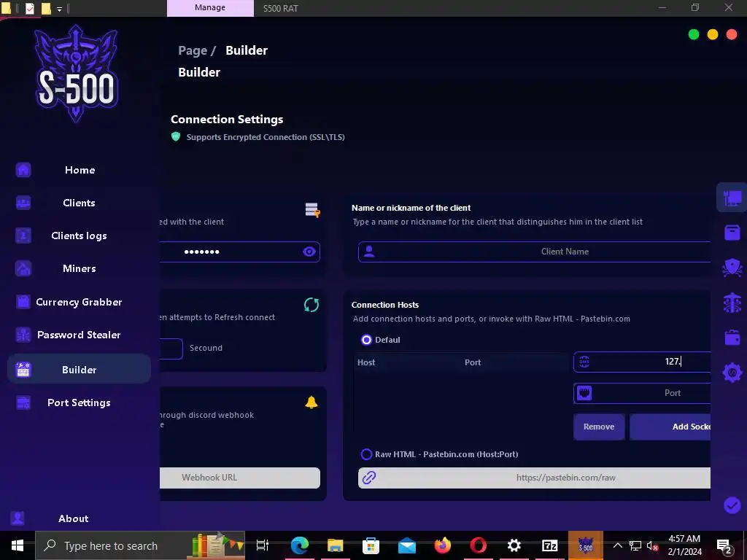This screenshot has width=747, height=560.
Task: Click the pastebin.com/raw URL field
Action: click(x=534, y=478)
